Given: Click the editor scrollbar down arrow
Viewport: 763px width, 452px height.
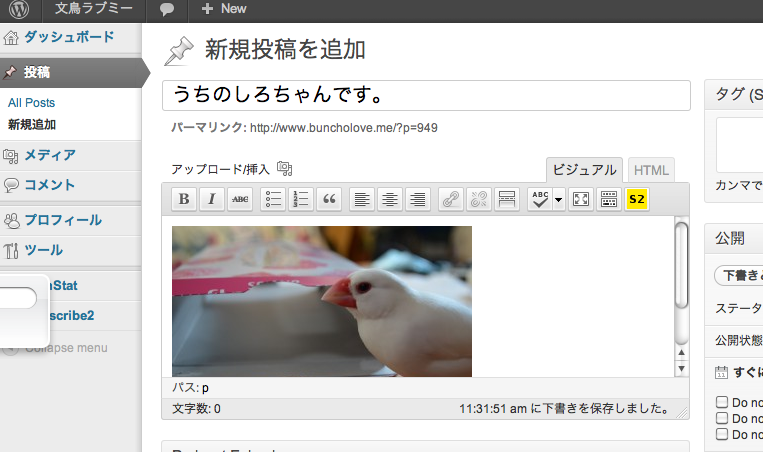Looking at the screenshot, I should (x=681, y=368).
